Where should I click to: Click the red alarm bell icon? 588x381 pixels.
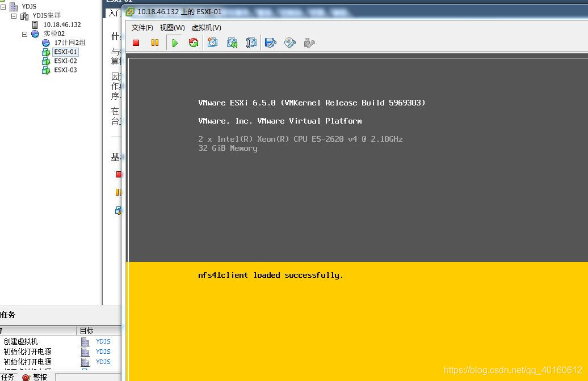26,377
